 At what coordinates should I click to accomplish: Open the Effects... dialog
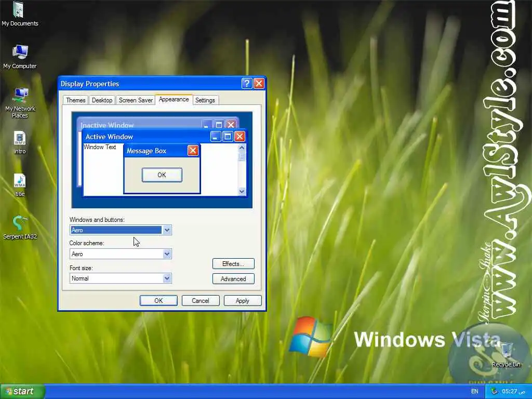(233, 263)
